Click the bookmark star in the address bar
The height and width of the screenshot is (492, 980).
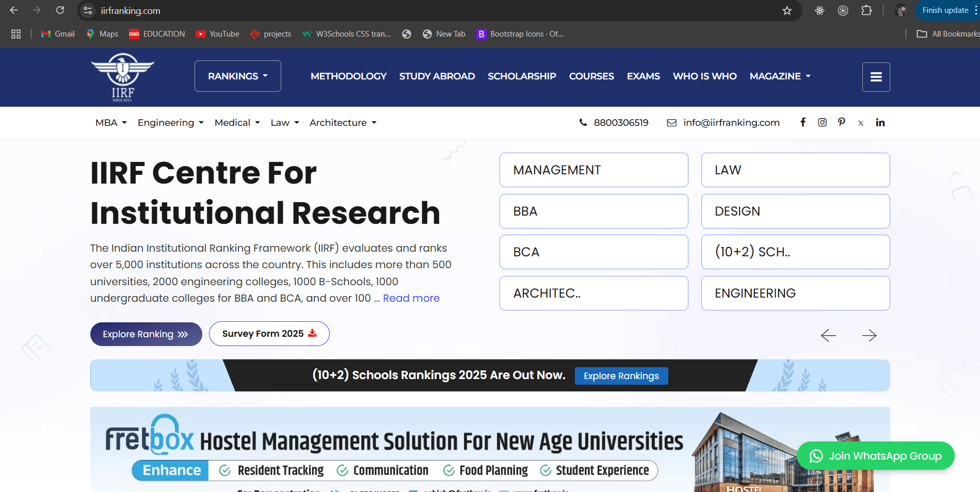[x=786, y=10]
